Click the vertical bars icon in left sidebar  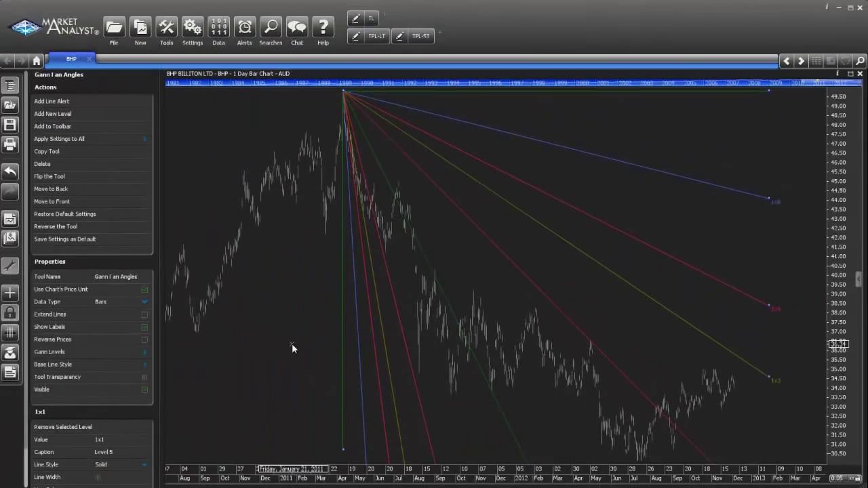[9, 332]
